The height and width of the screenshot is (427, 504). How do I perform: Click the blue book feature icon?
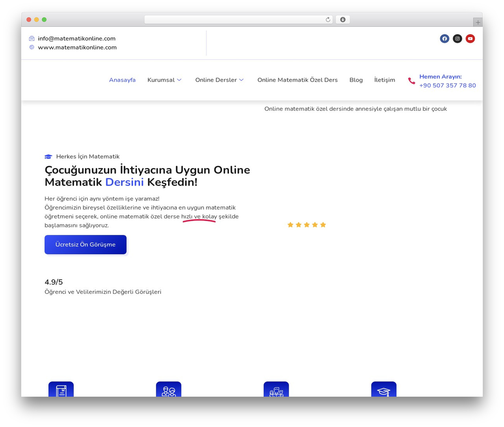point(61,389)
